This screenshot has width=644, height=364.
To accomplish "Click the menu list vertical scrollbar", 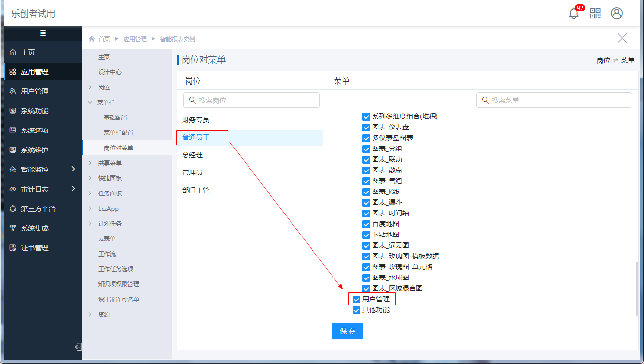I will pos(636,288).
